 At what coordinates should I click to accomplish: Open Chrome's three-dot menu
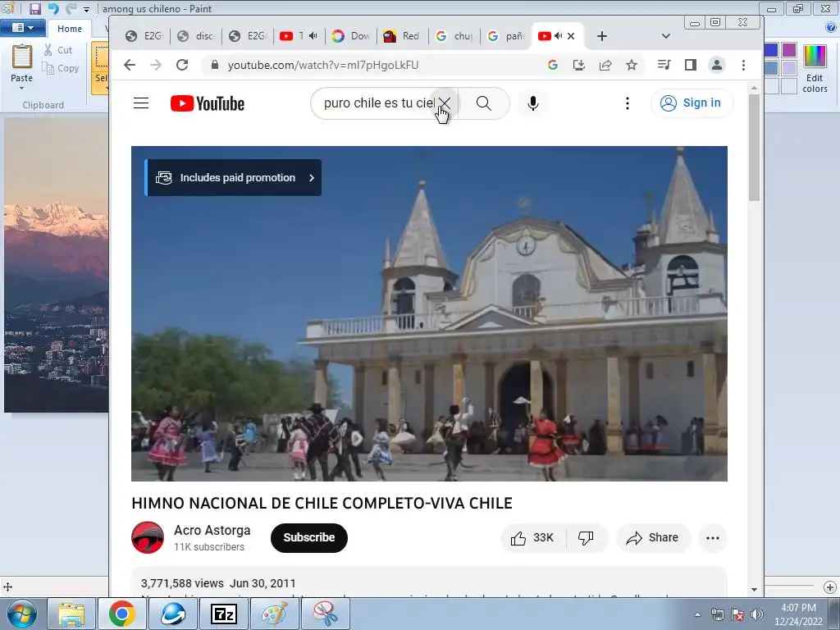[x=743, y=65]
